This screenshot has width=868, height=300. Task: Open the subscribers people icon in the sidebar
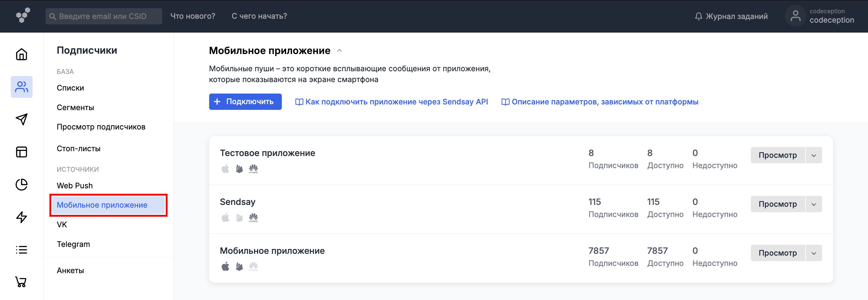click(22, 87)
